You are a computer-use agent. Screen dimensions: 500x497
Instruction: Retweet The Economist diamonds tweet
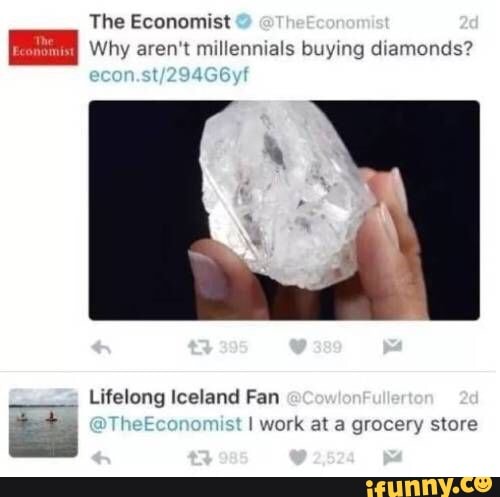coord(200,347)
